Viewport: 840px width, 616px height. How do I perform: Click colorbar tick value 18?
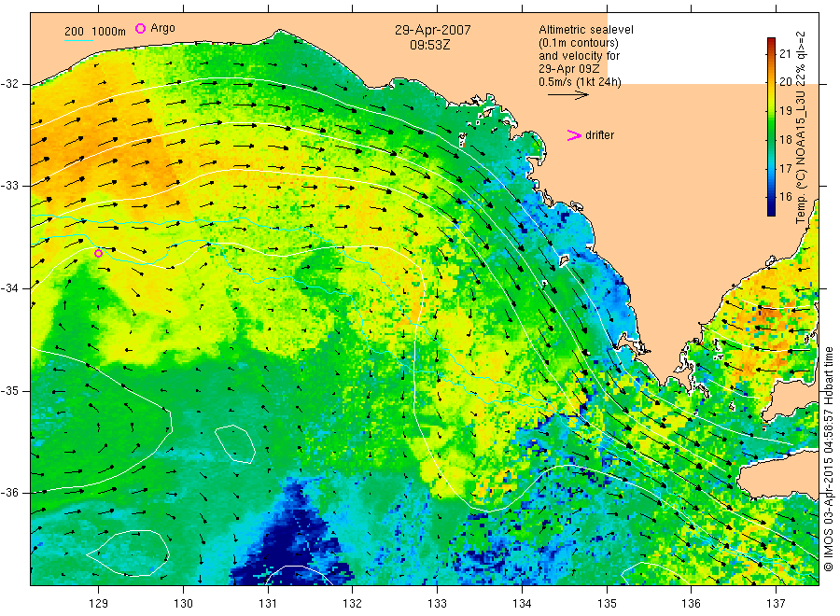785,140
